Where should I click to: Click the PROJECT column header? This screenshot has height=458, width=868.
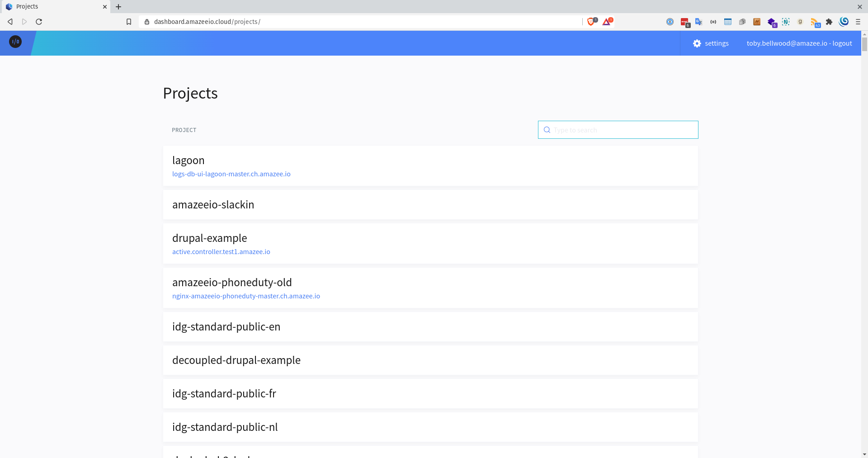click(x=184, y=130)
